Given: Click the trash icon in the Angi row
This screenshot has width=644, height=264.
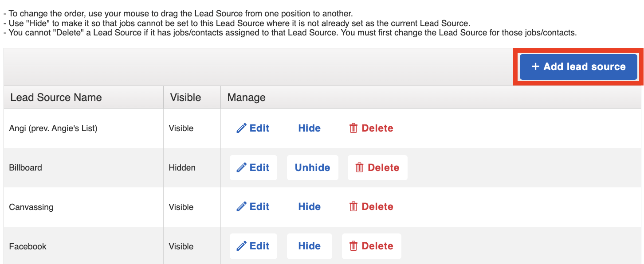Looking at the screenshot, I should pyautogui.click(x=353, y=128).
